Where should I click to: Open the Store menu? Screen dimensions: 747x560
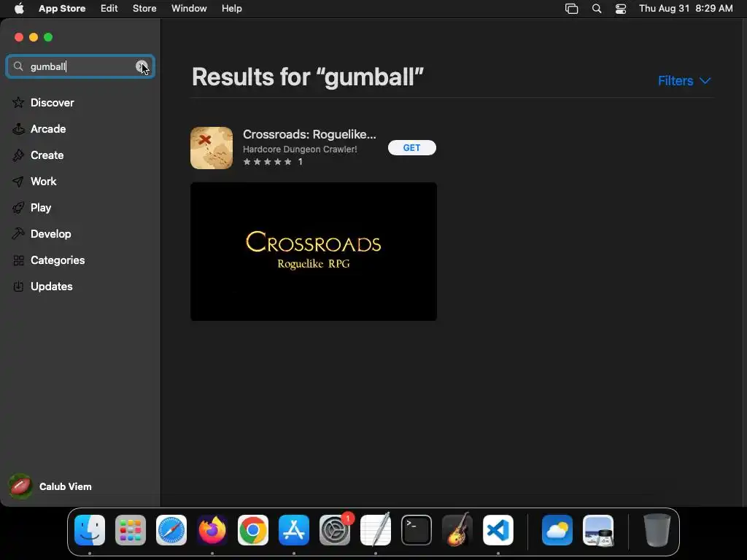click(x=144, y=9)
